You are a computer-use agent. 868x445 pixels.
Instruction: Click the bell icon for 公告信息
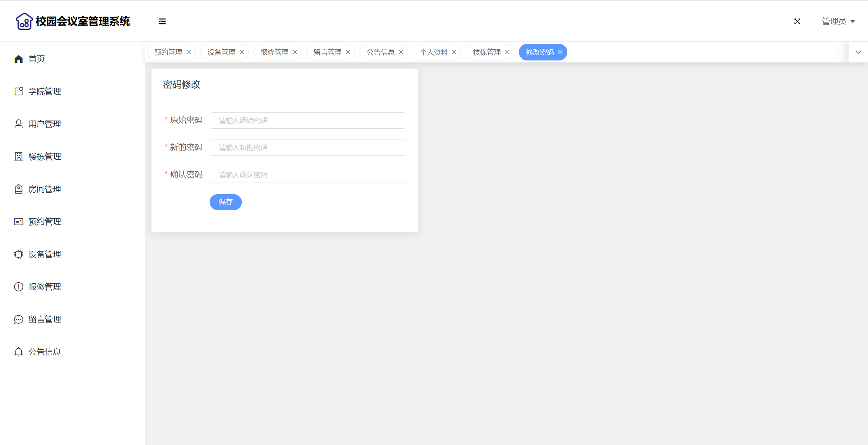19,352
